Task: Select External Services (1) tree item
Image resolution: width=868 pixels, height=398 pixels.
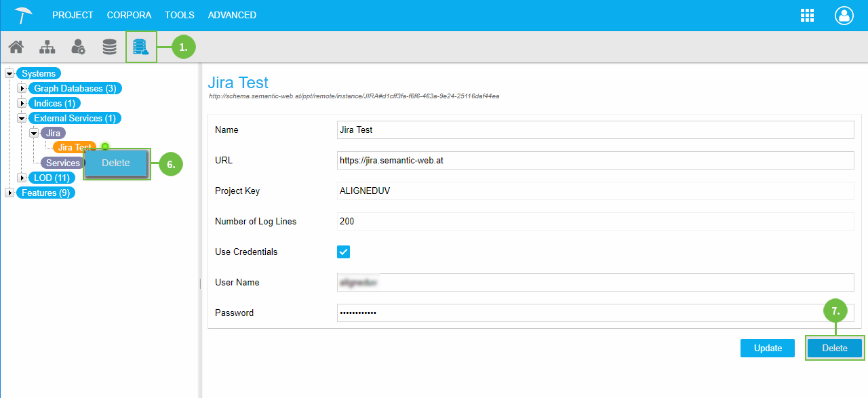Action: point(75,118)
